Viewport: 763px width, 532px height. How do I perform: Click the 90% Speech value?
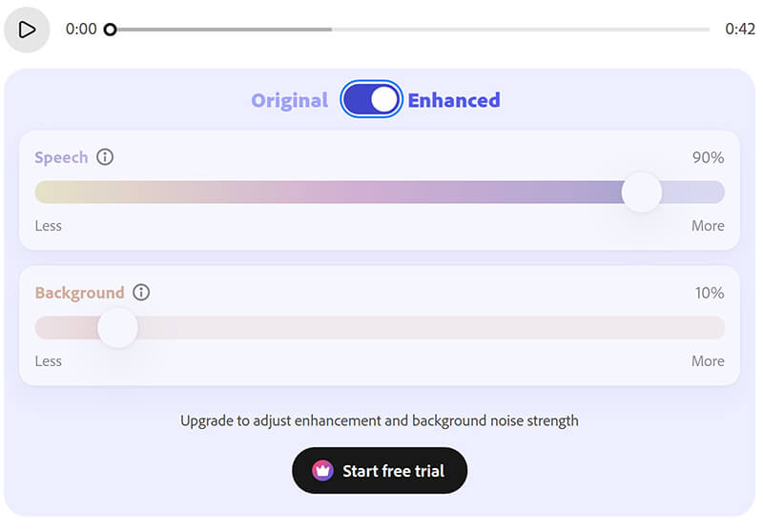(708, 157)
